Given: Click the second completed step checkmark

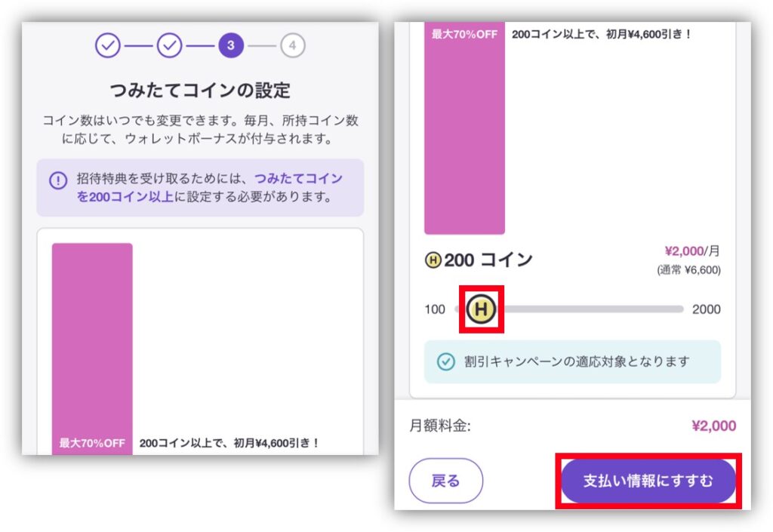Looking at the screenshot, I should point(170,46).
